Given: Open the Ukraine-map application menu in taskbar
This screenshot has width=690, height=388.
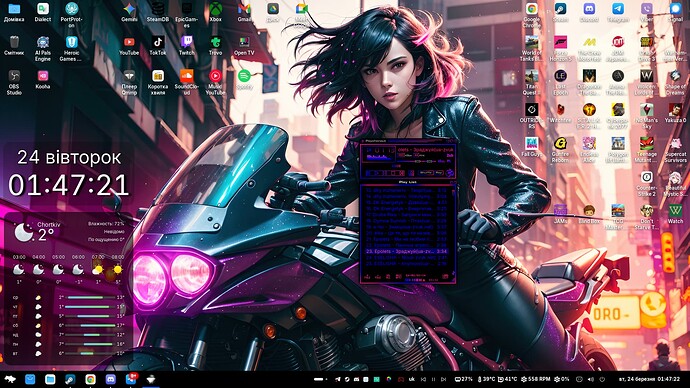Looking at the screenshot, I should pos(9,379).
